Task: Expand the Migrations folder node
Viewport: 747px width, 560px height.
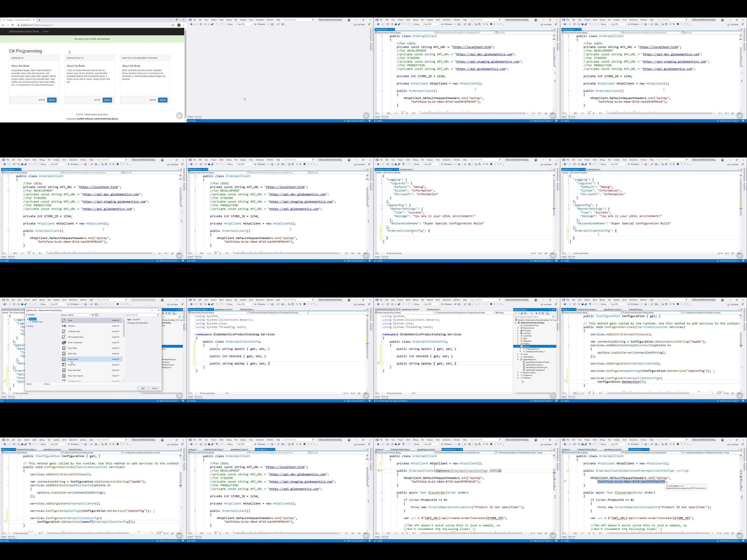Action: coord(518,341)
